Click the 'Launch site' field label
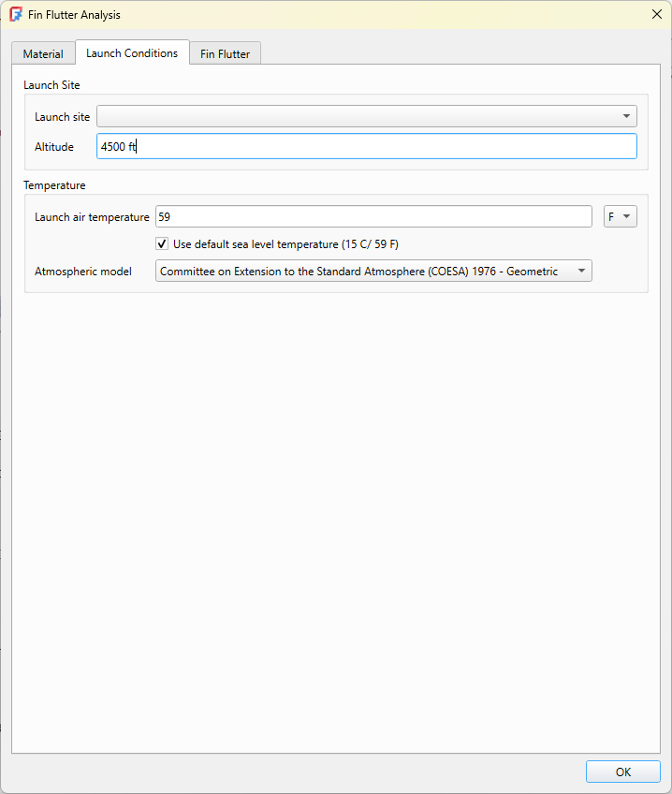Image resolution: width=672 pixels, height=794 pixels. point(62,117)
